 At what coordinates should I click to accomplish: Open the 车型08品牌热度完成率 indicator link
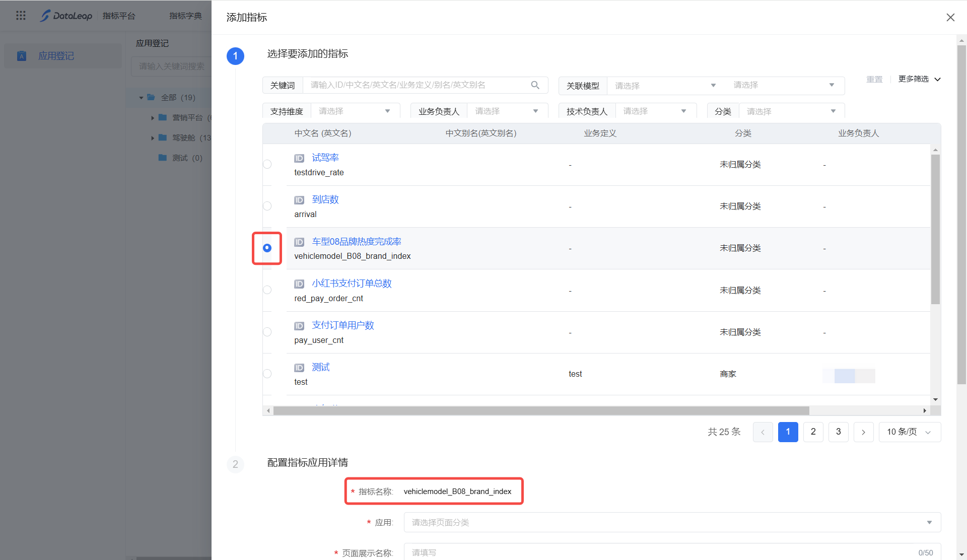click(356, 242)
